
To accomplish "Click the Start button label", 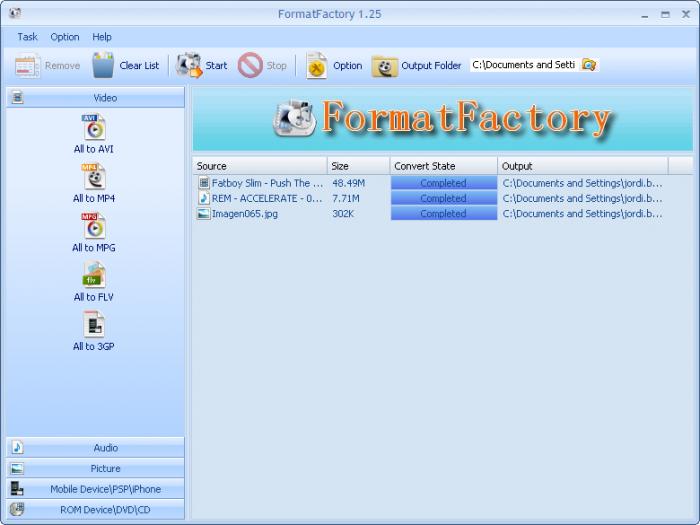I will click(x=216, y=66).
